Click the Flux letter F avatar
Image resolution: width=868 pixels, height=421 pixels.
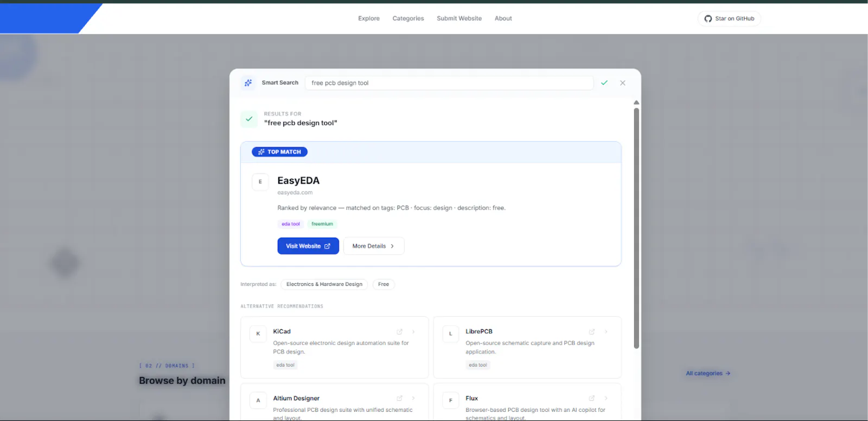coord(451,400)
